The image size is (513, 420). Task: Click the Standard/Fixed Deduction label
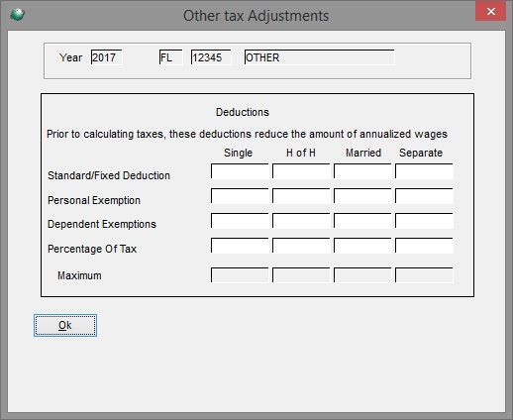(109, 175)
